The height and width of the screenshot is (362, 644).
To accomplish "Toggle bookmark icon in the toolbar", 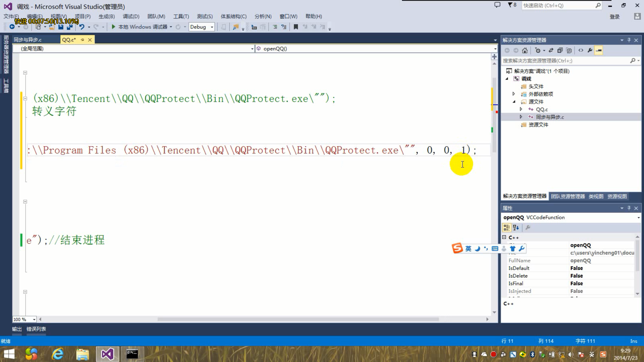I will point(296,27).
